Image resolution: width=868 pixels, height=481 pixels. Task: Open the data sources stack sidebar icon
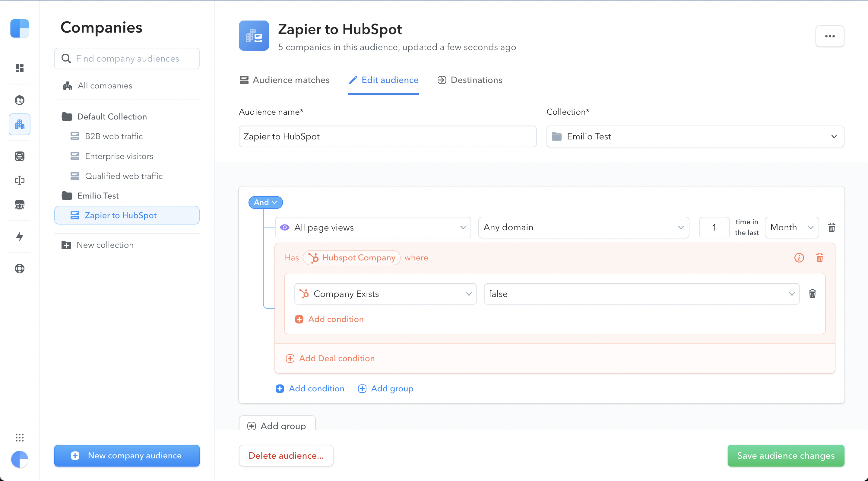tap(20, 156)
